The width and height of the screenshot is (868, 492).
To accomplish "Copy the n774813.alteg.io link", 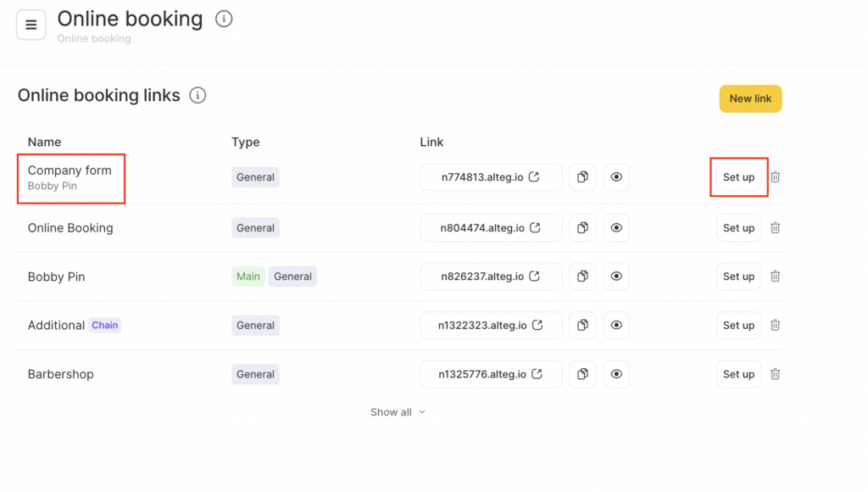I will point(582,177).
